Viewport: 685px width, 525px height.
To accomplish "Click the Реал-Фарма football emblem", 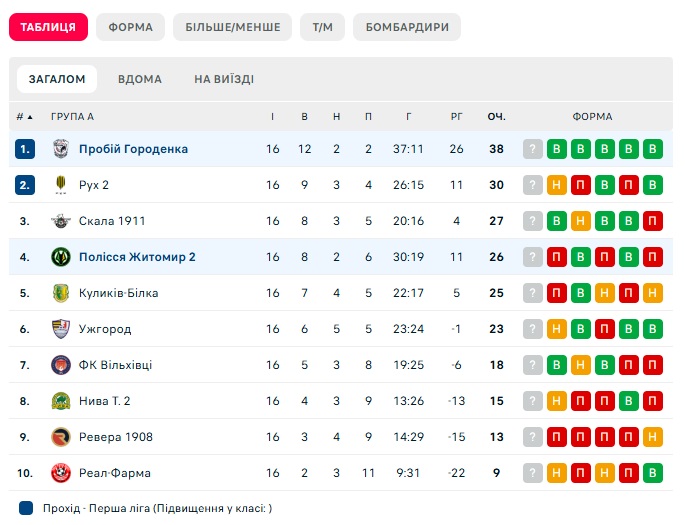I will [61, 473].
